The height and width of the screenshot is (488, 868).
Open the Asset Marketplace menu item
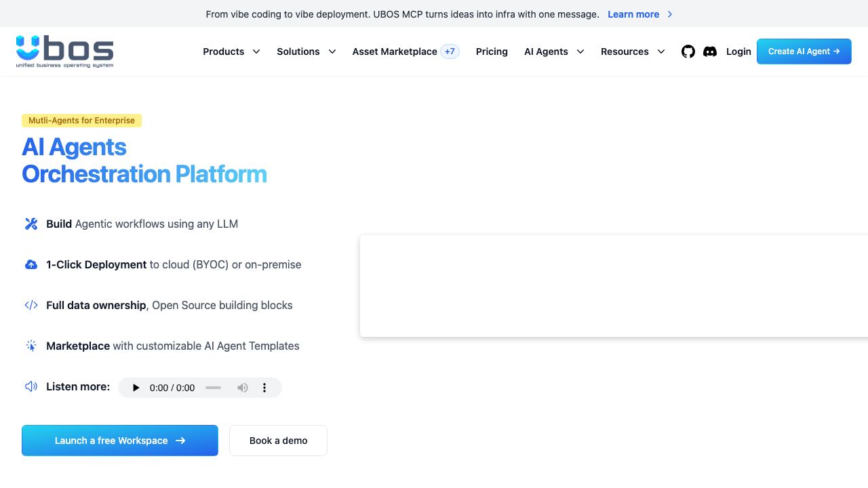click(395, 52)
